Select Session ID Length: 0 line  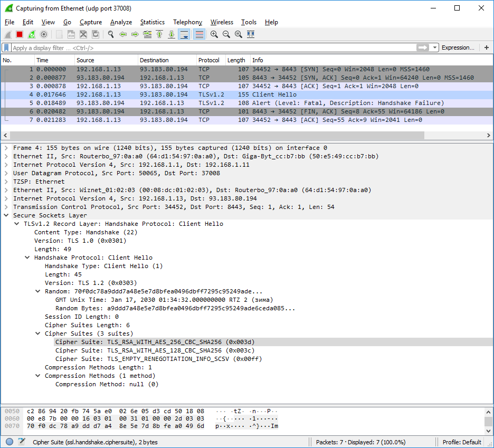(x=82, y=317)
